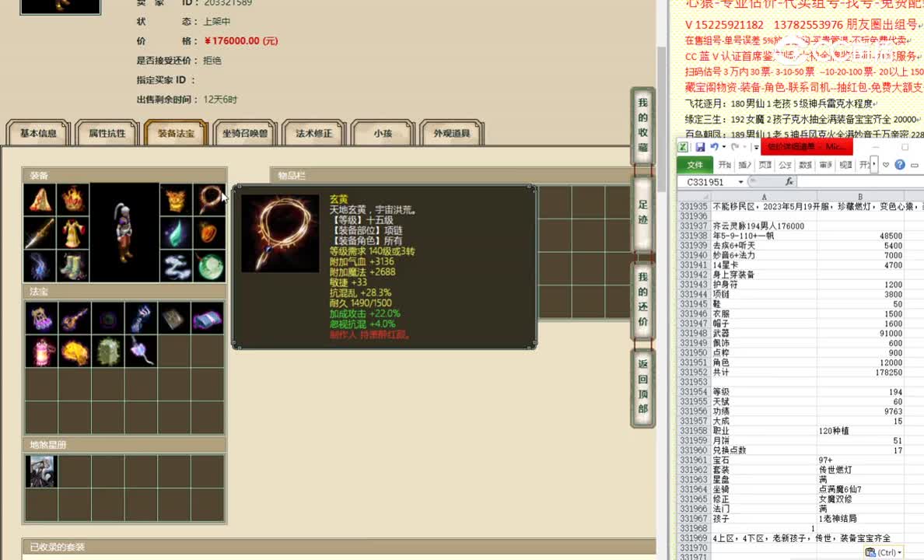Show more ribbon tabs arrow

(x=874, y=164)
